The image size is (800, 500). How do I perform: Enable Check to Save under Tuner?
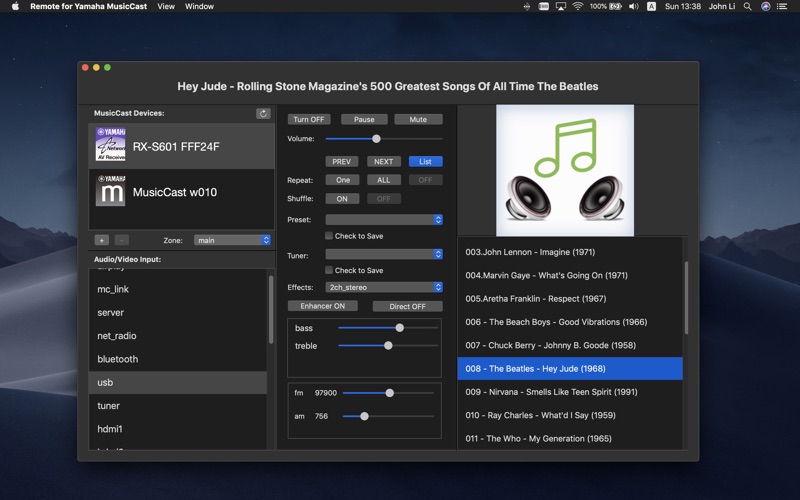pos(329,270)
